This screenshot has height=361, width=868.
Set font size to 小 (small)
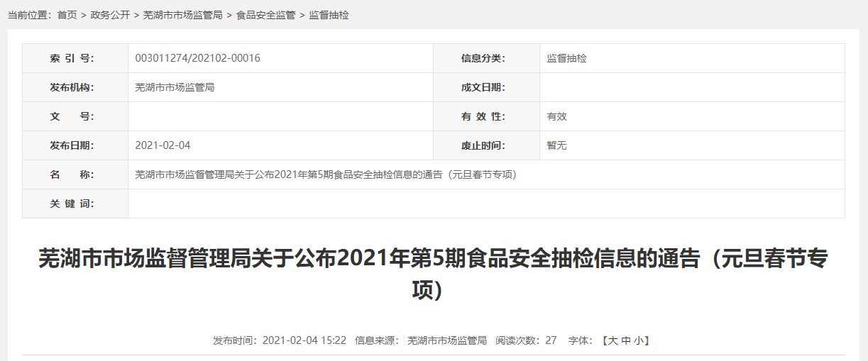638,340
